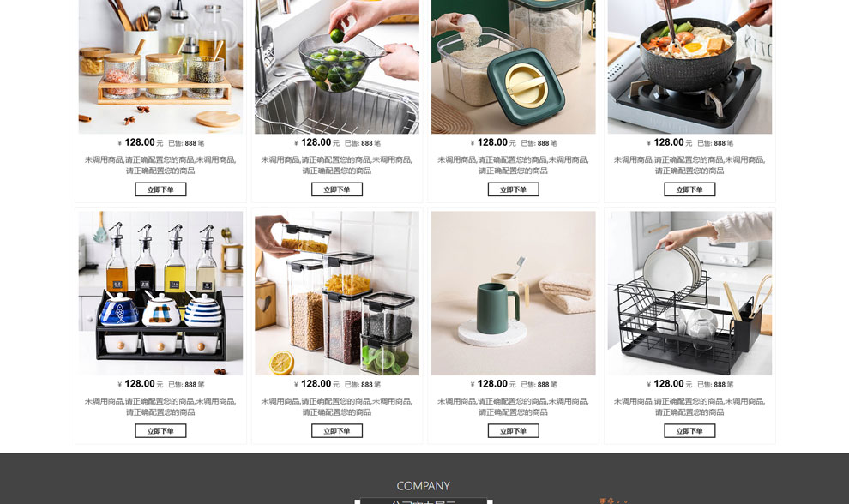Open the description text under cooking pot product
The image size is (849, 504).
point(689,165)
